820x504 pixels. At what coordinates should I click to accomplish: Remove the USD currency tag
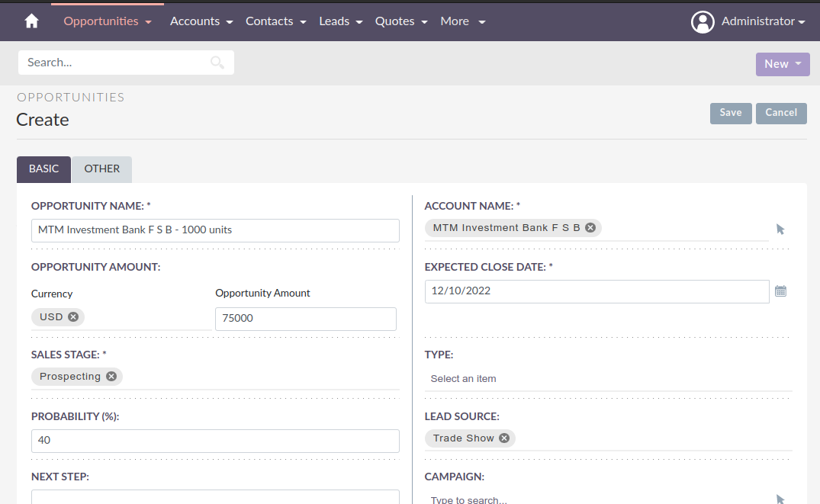coord(73,316)
